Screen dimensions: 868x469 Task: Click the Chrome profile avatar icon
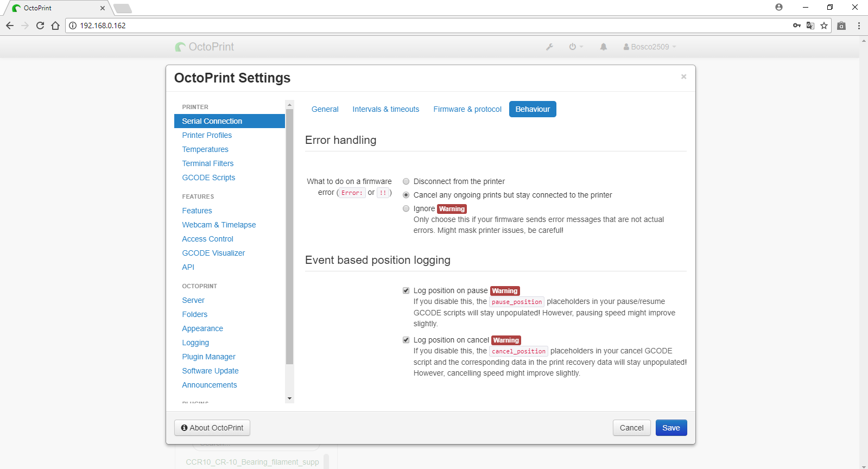coord(779,7)
